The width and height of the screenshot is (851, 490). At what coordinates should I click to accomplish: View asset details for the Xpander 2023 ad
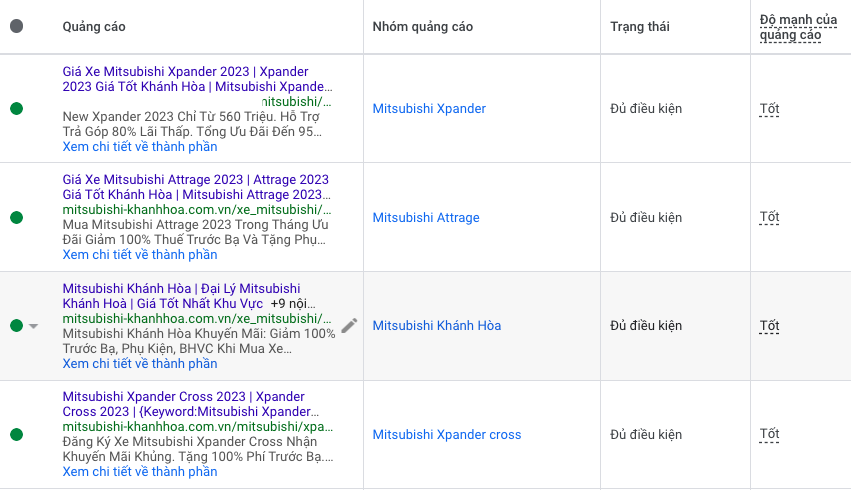[x=139, y=146]
